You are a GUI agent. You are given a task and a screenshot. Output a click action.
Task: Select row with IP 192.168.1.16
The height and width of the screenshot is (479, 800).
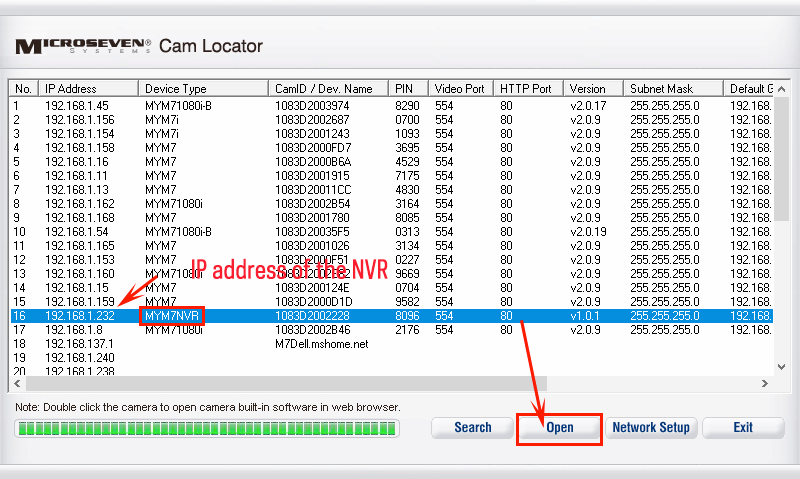click(x=391, y=162)
